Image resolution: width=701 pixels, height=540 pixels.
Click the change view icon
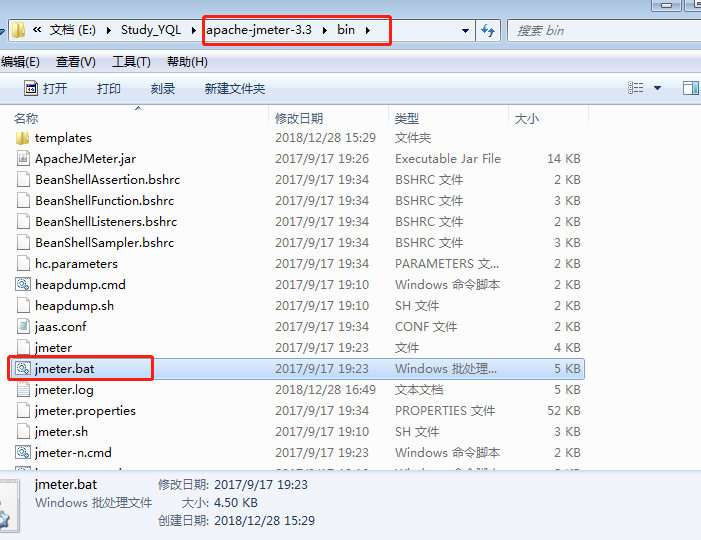(636, 88)
